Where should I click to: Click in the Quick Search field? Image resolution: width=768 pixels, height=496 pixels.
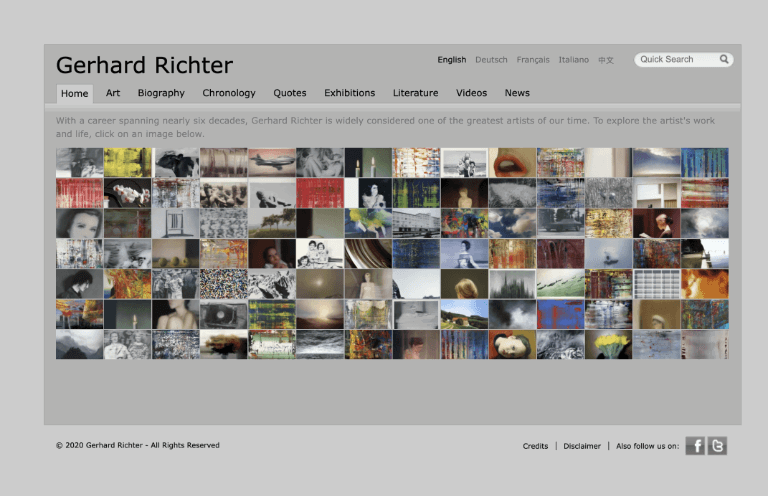[675, 60]
